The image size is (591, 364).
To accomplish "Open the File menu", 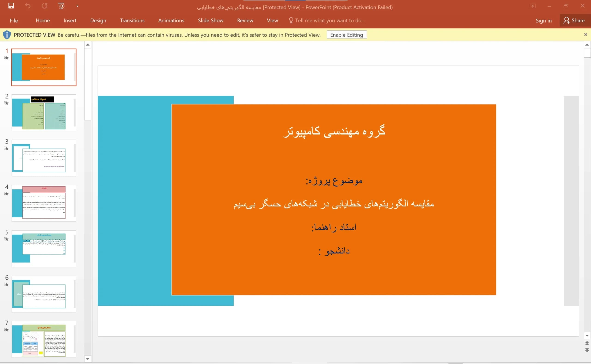I will (x=14, y=21).
